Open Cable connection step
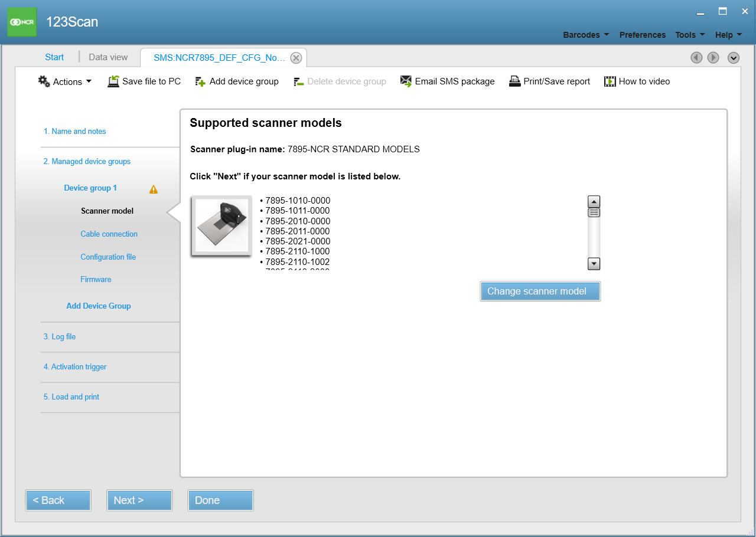Viewport: 756px width, 537px height. 109,234
